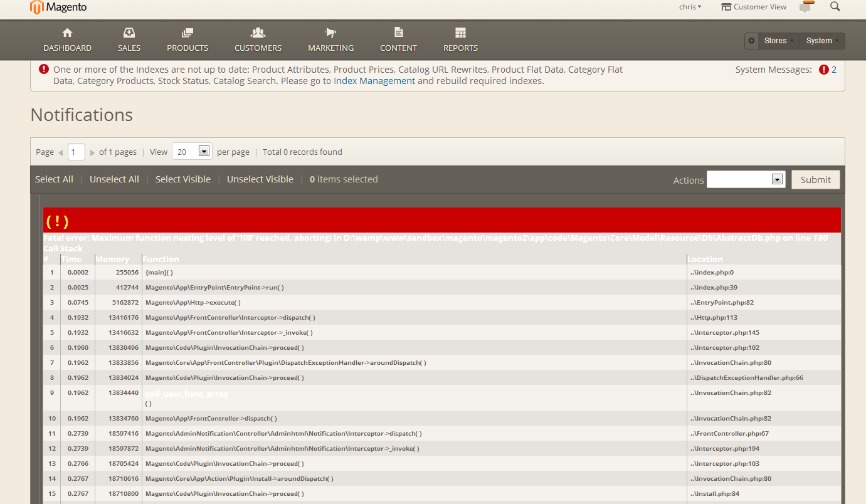This screenshot has height=504, width=866.
Task: Click the EntryPoint->run( ) stack entry
Action: (214, 287)
